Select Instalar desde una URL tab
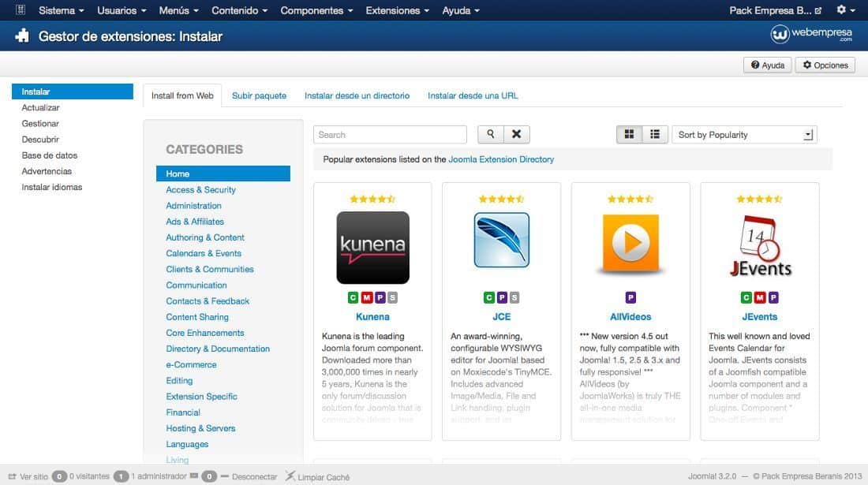 click(473, 95)
